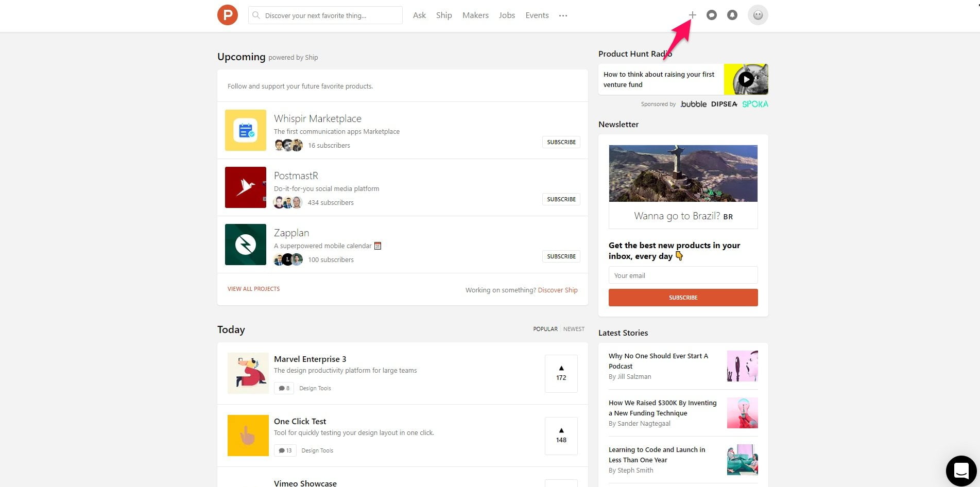Open Vimeo Showcase product title
Image resolution: width=980 pixels, height=487 pixels.
(x=305, y=483)
